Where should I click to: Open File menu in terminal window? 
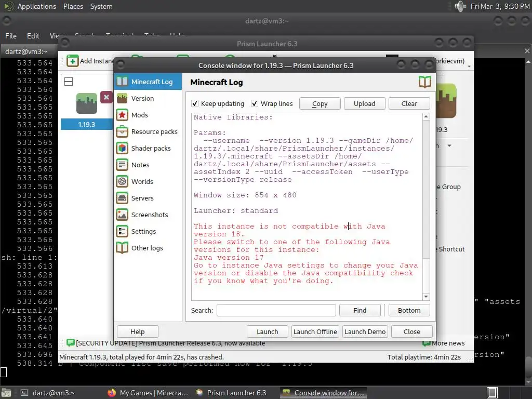click(11, 36)
